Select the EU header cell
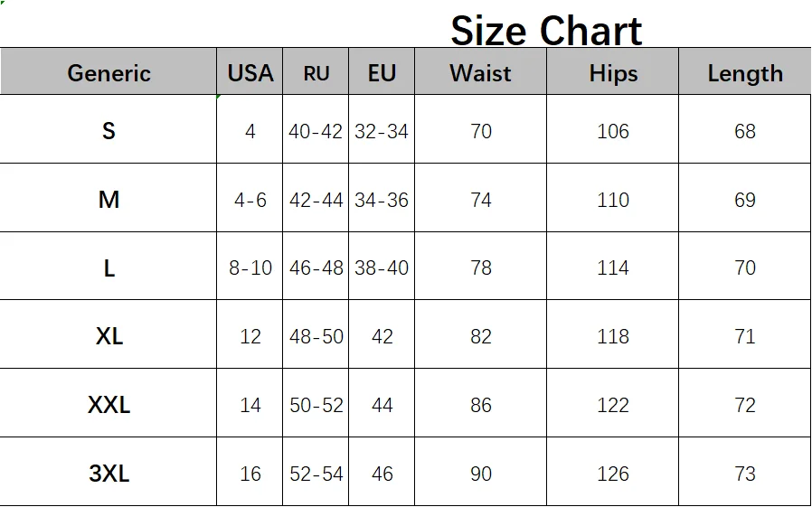Image resolution: width=812 pixels, height=507 pixels. [382, 71]
